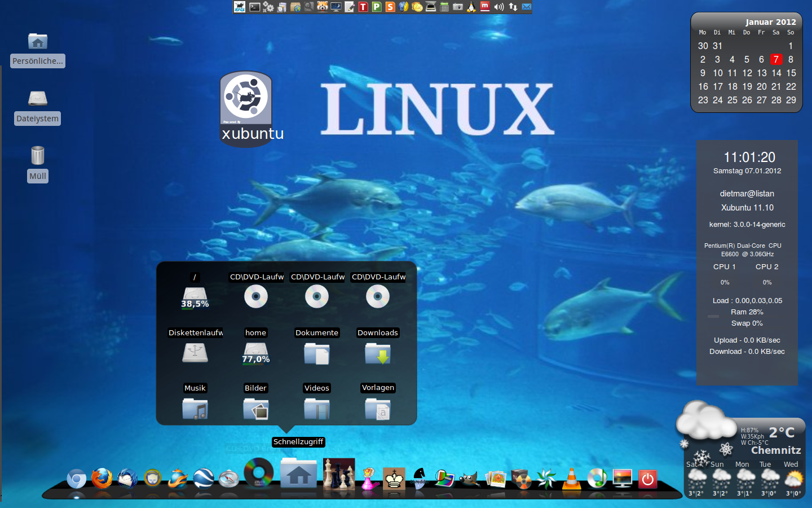This screenshot has height=508, width=812.
Task: Click the blue envelope mail indicator
Action: click(527, 7)
